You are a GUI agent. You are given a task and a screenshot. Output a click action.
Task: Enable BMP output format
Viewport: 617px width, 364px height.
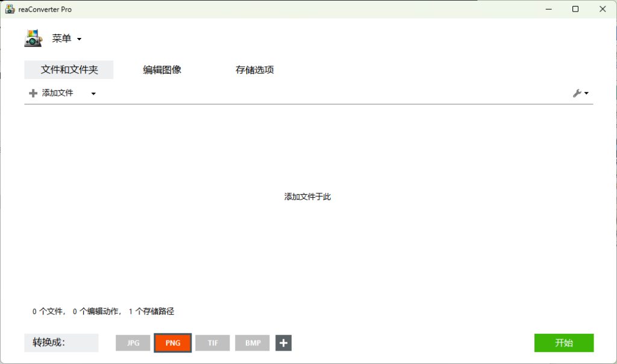[252, 342]
